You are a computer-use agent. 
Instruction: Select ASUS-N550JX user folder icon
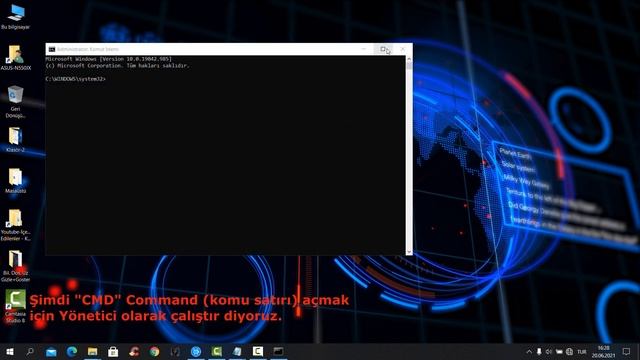tap(16, 58)
